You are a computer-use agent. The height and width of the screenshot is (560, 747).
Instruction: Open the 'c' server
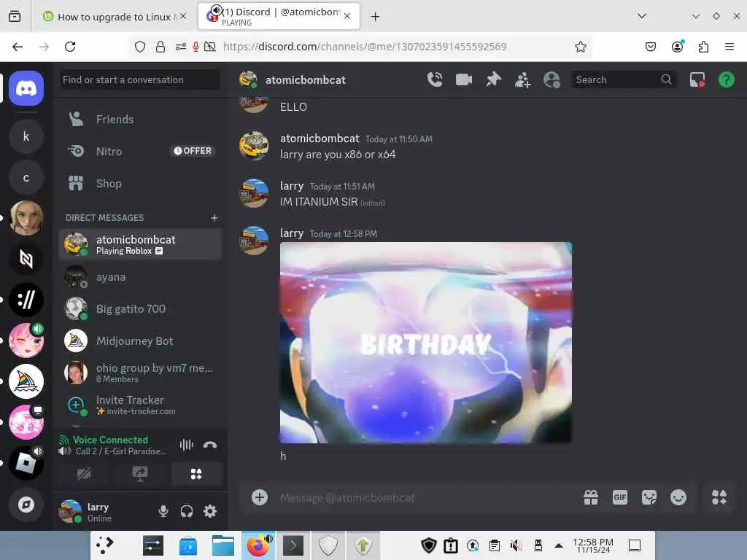coord(26,178)
